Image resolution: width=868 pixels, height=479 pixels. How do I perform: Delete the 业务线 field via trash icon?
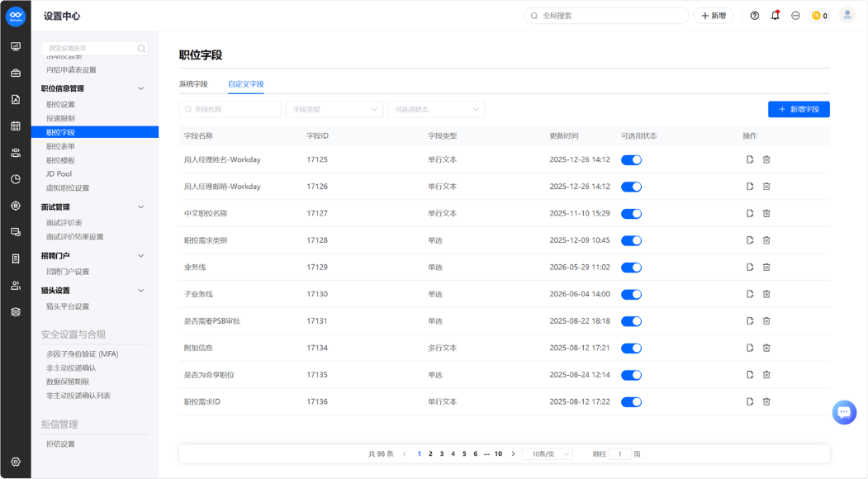pos(766,267)
